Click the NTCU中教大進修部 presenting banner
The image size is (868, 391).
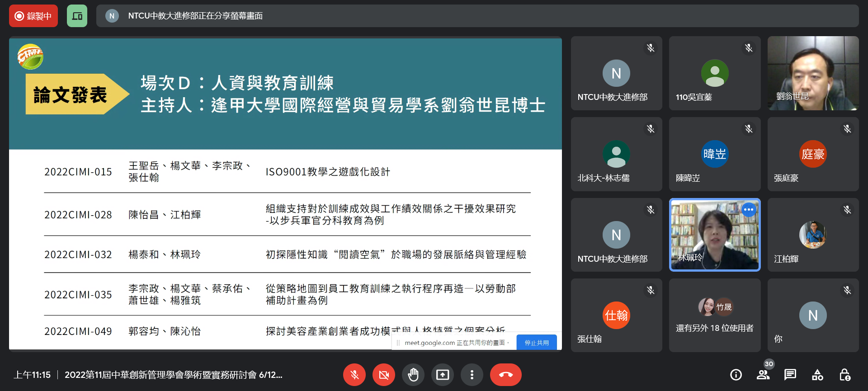(x=195, y=16)
